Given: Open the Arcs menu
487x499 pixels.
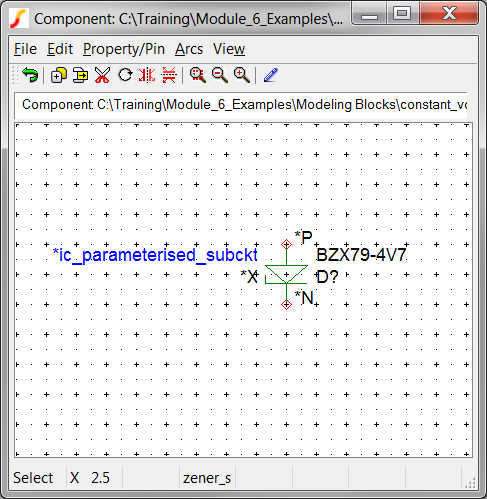Looking at the screenshot, I should (x=189, y=49).
